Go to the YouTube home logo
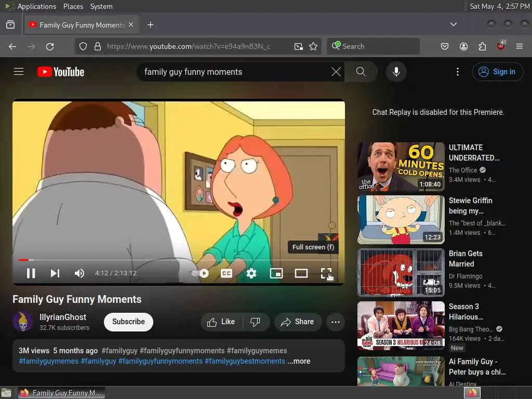 click(61, 72)
